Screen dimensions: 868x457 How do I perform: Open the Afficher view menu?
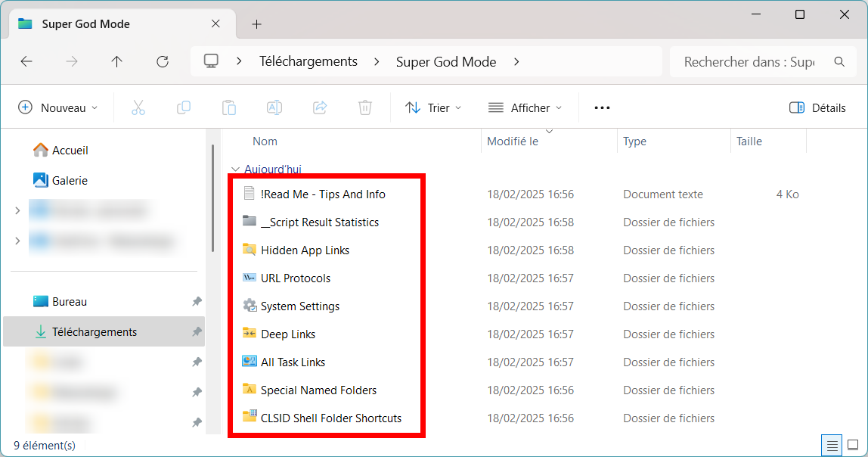coord(525,107)
